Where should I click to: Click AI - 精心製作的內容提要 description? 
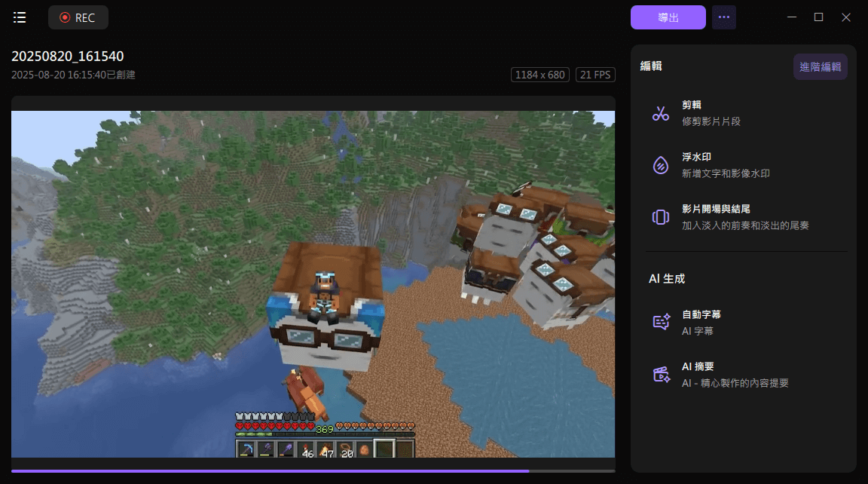coord(735,383)
